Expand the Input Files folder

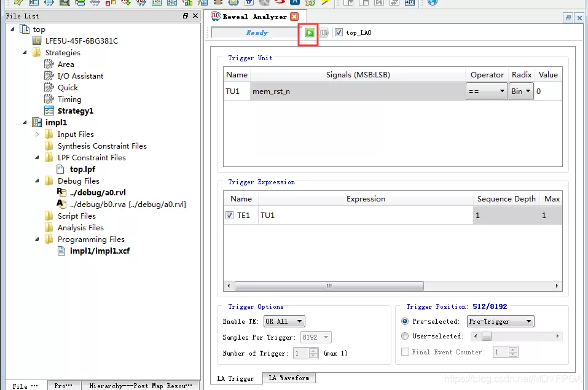(37, 135)
